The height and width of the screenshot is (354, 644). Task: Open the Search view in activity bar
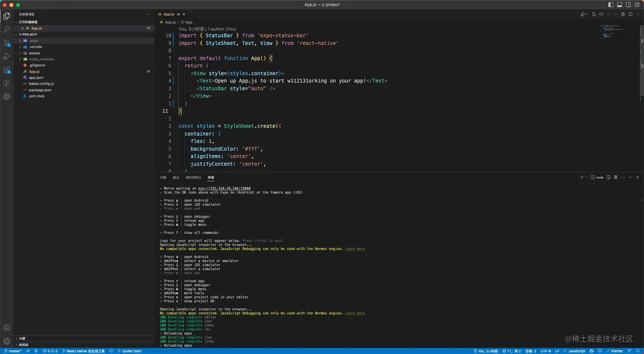pos(7,29)
